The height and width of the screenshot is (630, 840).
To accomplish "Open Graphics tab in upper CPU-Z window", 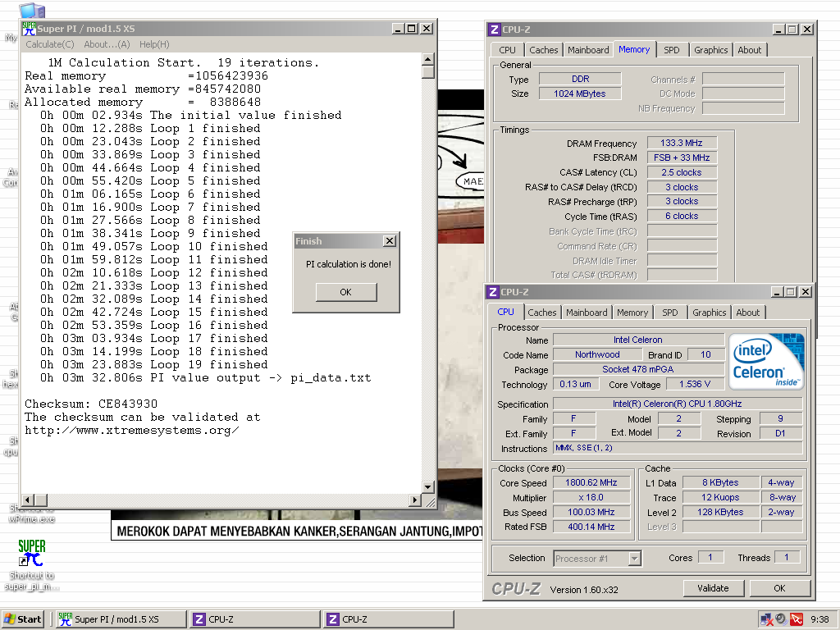I will click(711, 50).
